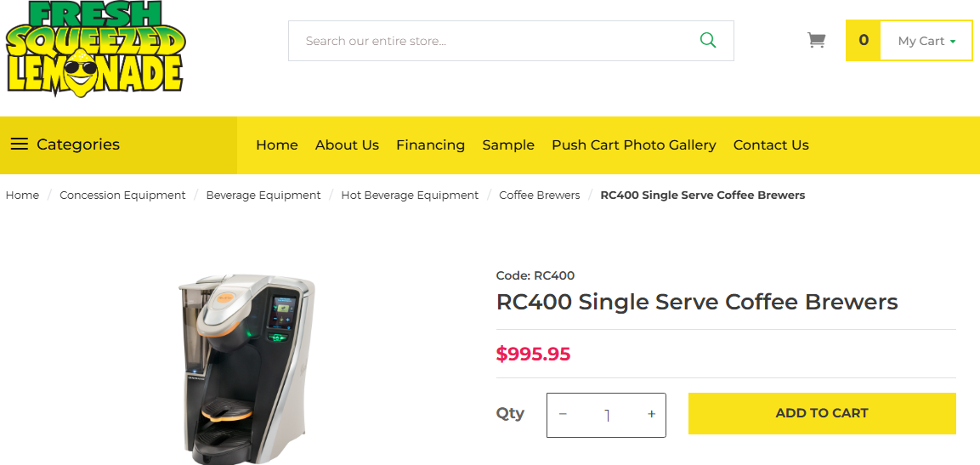This screenshot has width=980, height=465.
Task: Go to the About Us page
Action: click(347, 145)
